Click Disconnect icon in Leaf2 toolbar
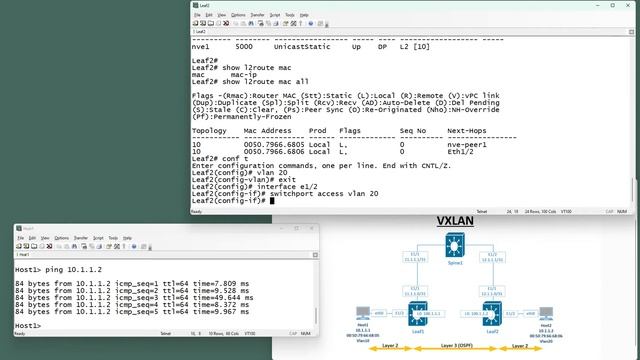Screen dimensions: 640x360 click(226, 23)
